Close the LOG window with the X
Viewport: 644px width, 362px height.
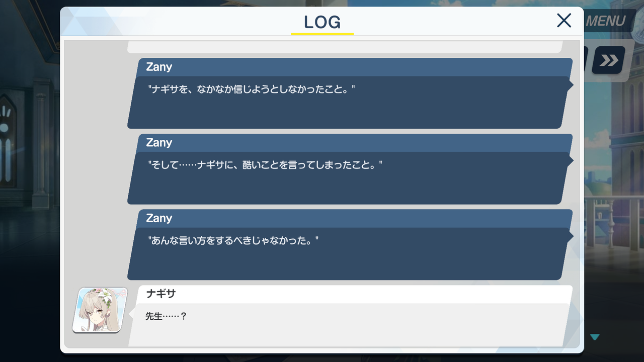564,21
